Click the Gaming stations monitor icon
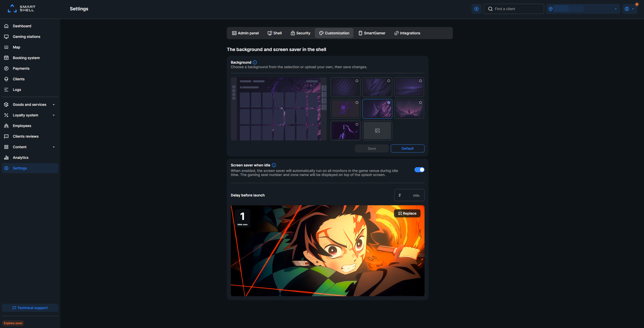 6,37
